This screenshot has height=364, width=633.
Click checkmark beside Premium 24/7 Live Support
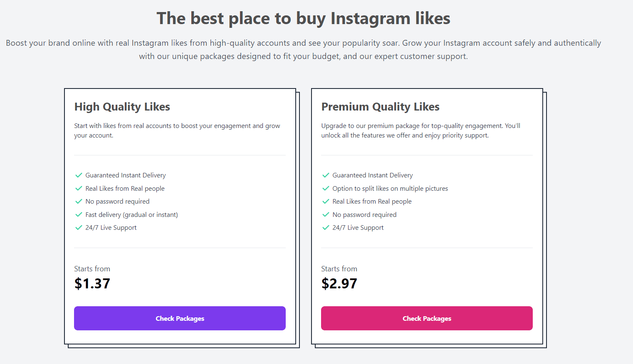[x=326, y=228]
